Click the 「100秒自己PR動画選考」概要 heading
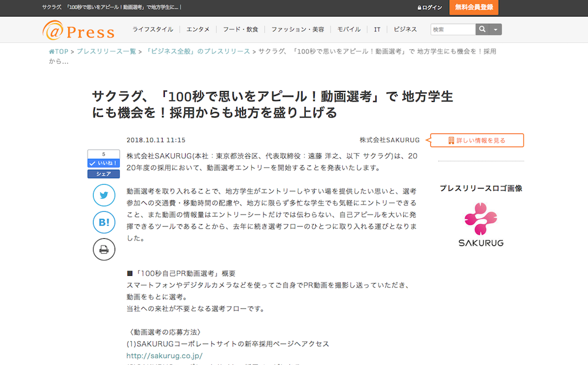Image resolution: width=588 pixels, height=365 pixels. point(181,273)
